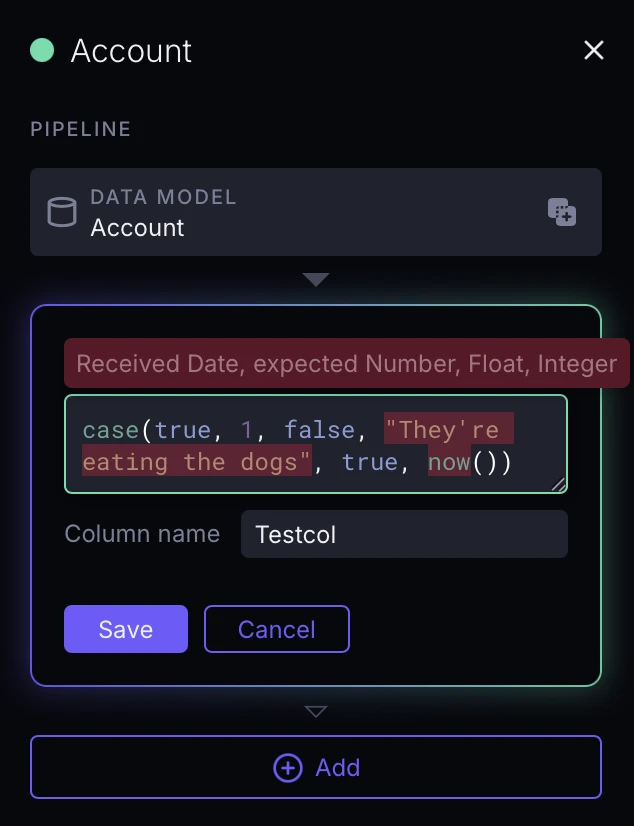Click the Column name label

(141, 534)
